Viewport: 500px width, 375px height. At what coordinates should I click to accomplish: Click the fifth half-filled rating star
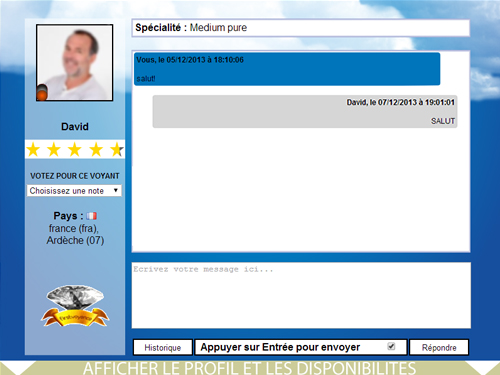pos(117,149)
